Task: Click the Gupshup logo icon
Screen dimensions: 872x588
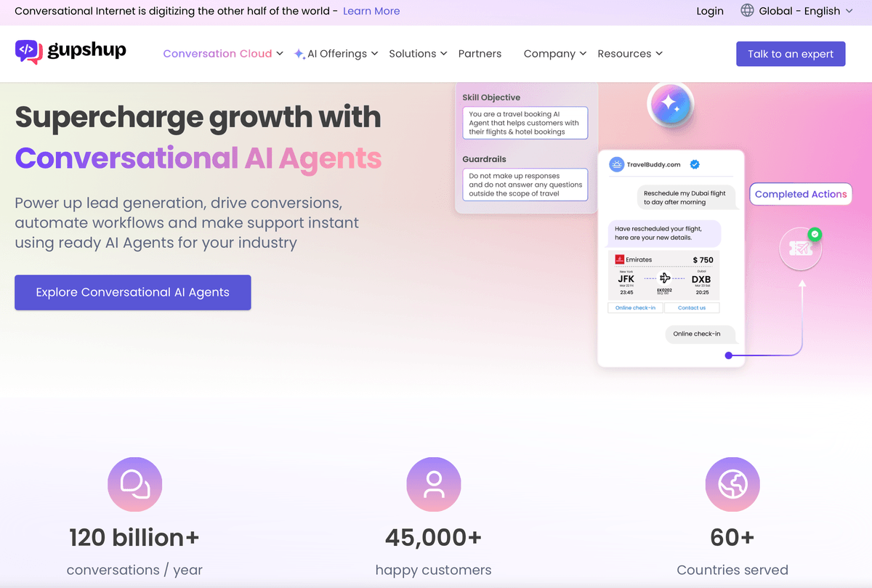Action: [x=29, y=52]
